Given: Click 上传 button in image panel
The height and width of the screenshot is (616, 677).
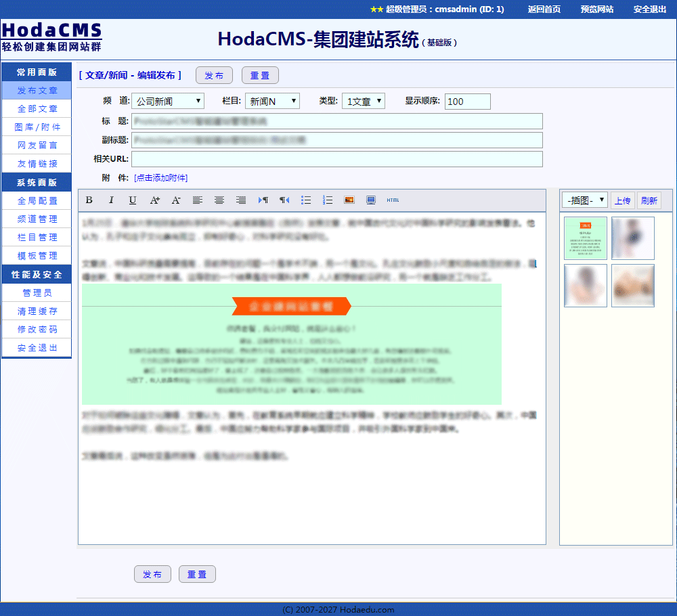Looking at the screenshot, I should (623, 200).
